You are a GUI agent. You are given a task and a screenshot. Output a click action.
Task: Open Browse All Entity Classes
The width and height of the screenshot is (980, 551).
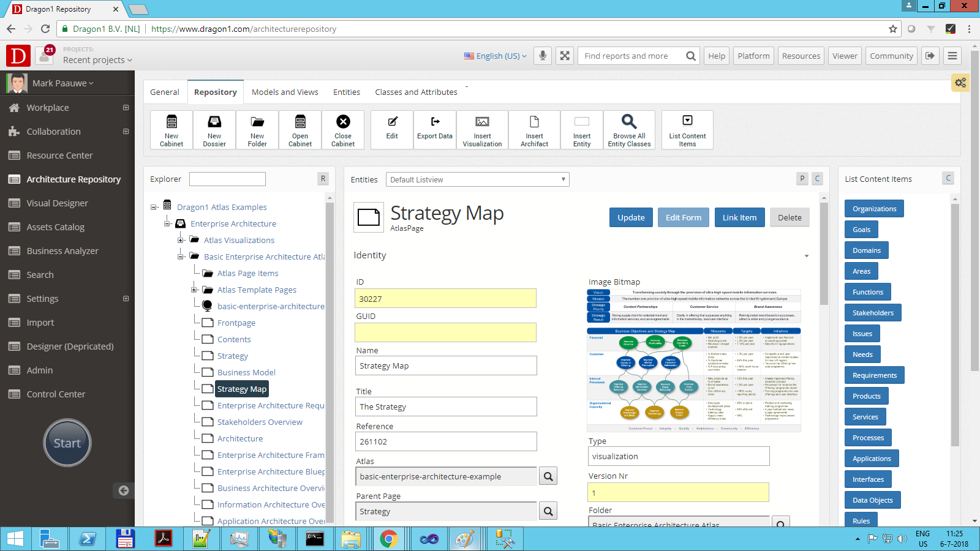pyautogui.click(x=629, y=130)
